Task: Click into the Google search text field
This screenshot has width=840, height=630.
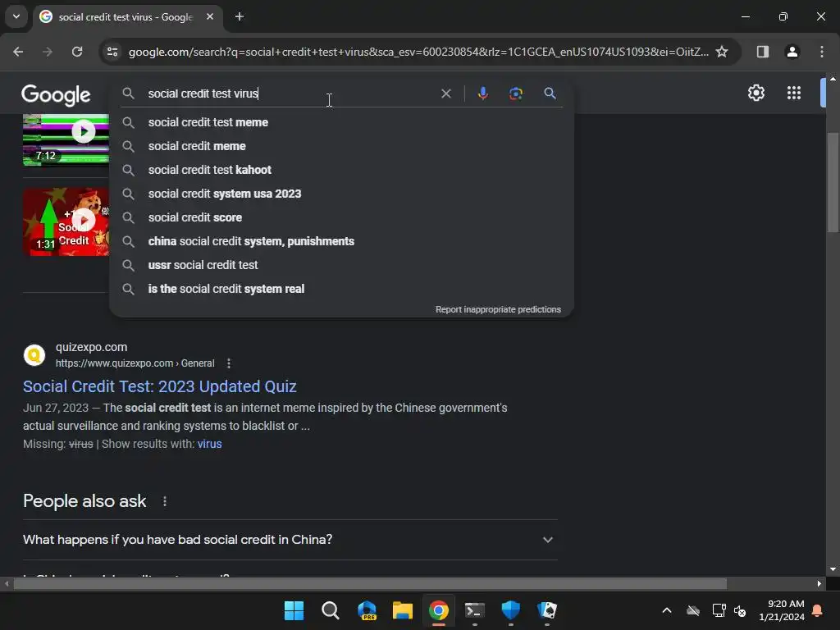Action: [290, 94]
